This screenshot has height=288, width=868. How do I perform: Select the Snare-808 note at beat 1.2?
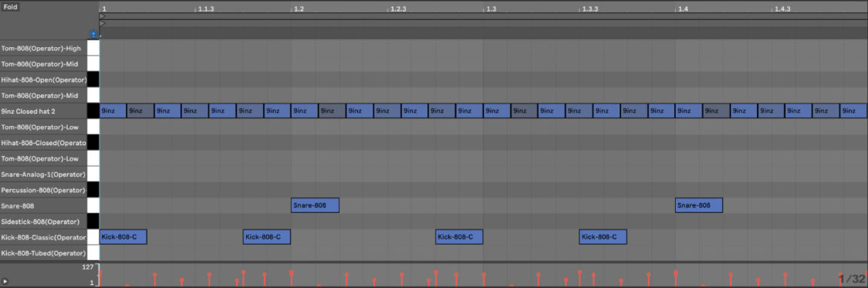coord(315,205)
